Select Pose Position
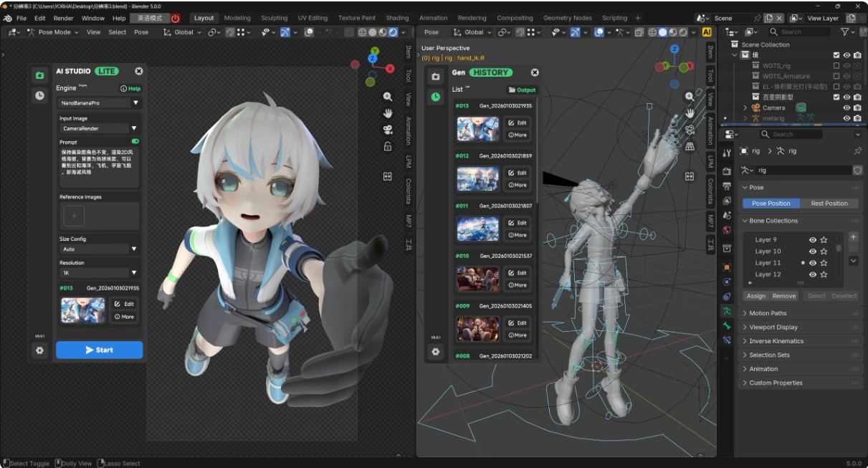The image size is (868, 468). click(x=771, y=204)
